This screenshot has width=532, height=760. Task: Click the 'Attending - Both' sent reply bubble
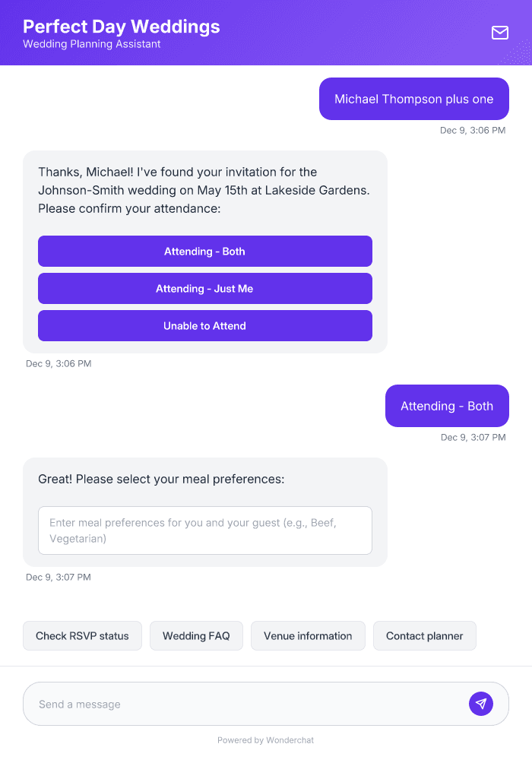pyautogui.click(x=447, y=406)
